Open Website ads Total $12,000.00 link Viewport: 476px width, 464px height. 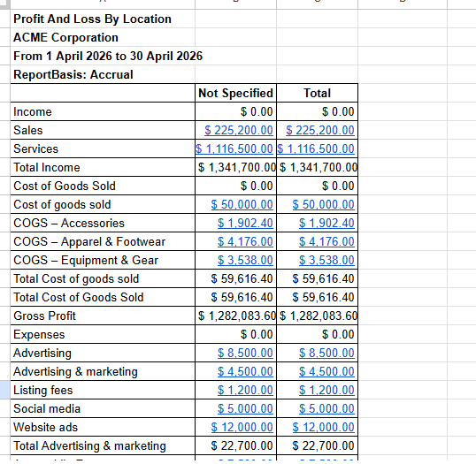(323, 427)
